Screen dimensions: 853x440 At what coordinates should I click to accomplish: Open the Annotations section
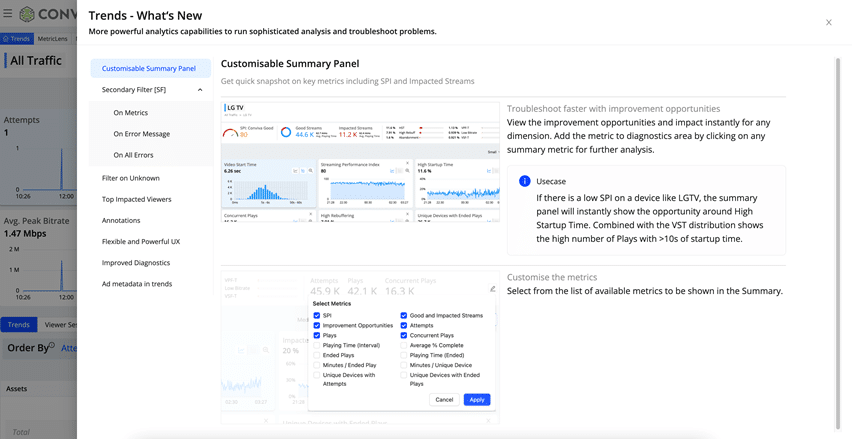[121, 221]
